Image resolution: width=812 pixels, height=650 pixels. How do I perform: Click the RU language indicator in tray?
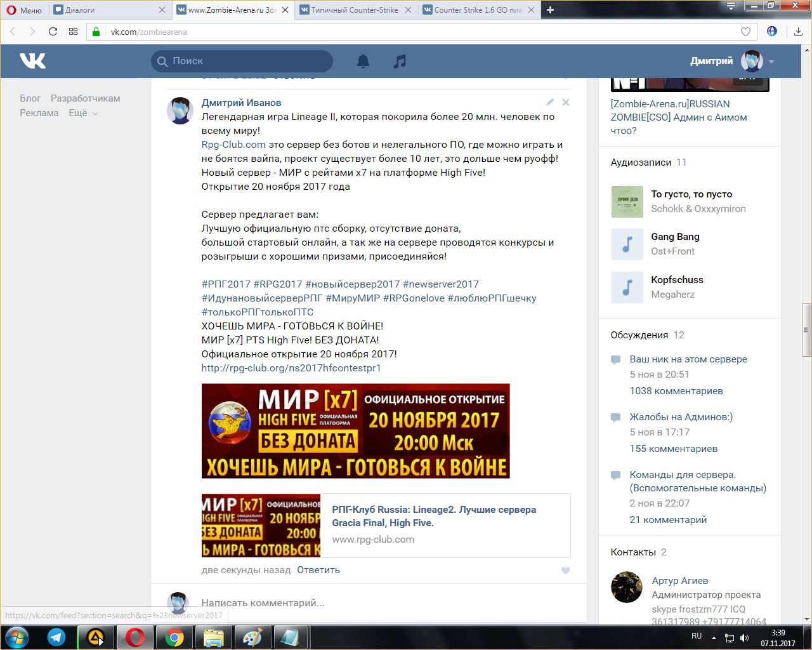(697, 636)
